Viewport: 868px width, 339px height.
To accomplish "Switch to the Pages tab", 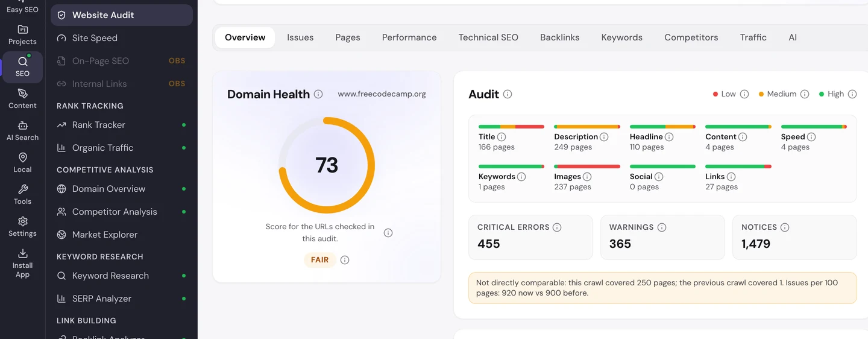I will tap(348, 37).
